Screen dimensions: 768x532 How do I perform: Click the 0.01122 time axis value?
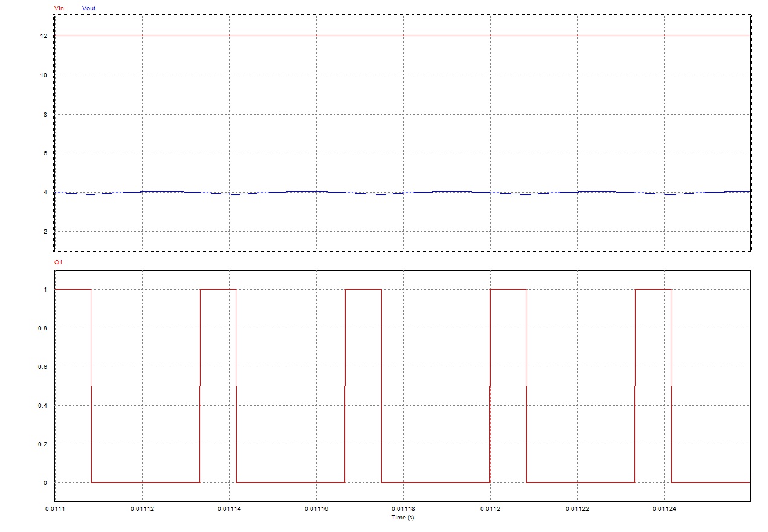[x=577, y=509]
